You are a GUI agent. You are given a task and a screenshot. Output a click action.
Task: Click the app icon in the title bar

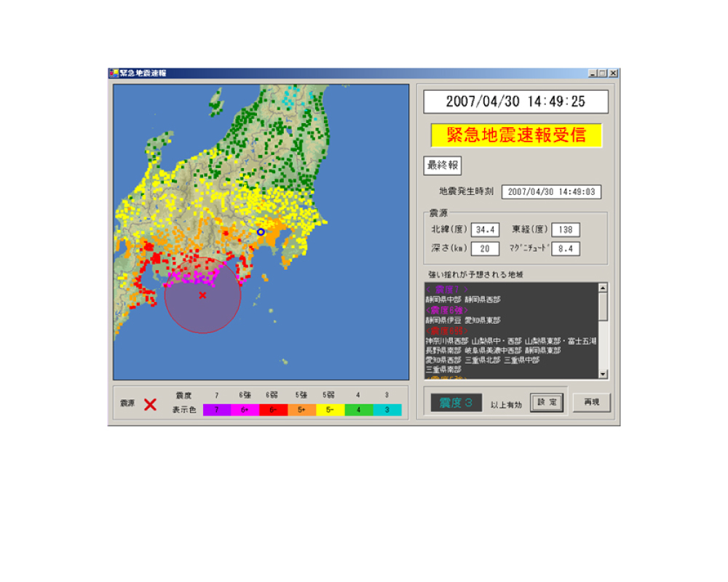114,73
